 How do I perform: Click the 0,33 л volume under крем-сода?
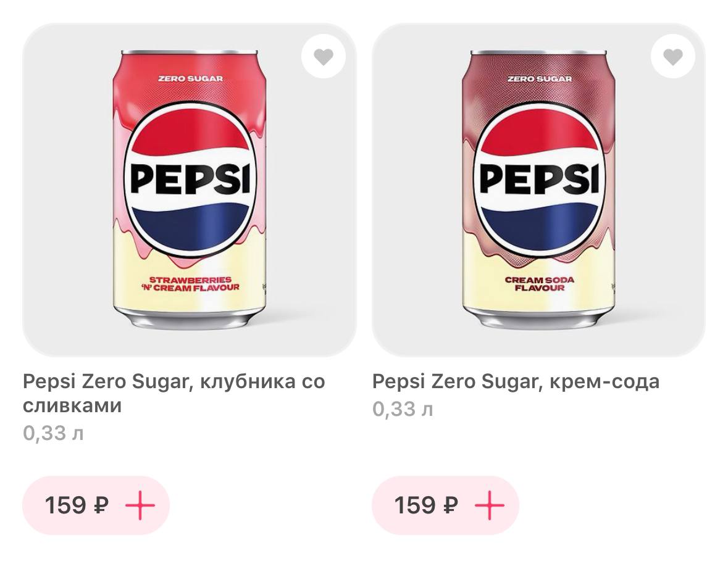[x=403, y=408]
